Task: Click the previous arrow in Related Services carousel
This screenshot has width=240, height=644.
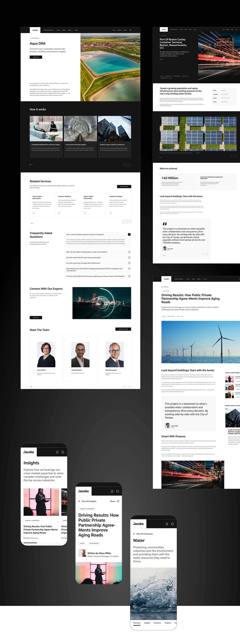Action: click(124, 221)
